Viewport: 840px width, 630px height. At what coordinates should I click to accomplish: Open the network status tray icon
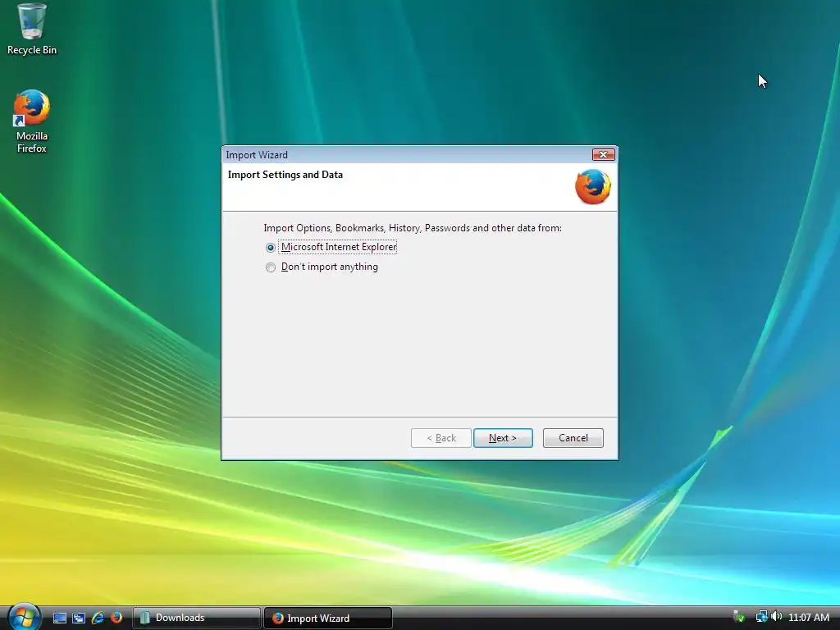click(761, 617)
